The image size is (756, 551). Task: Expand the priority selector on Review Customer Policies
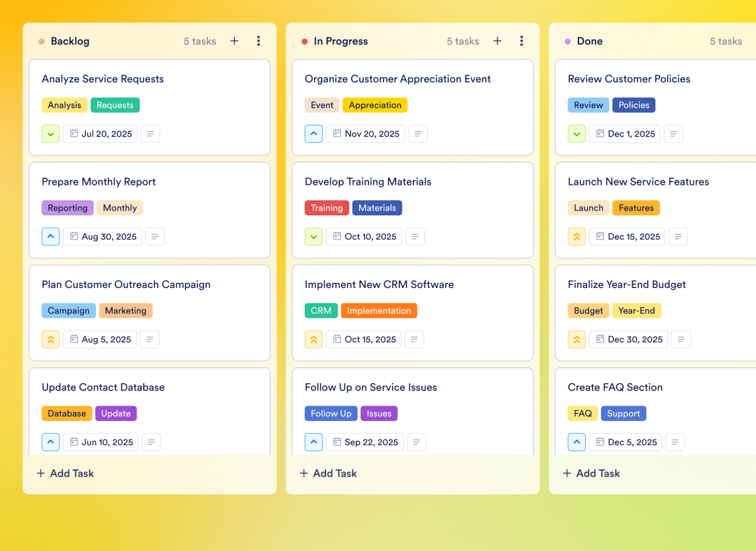[x=577, y=134]
